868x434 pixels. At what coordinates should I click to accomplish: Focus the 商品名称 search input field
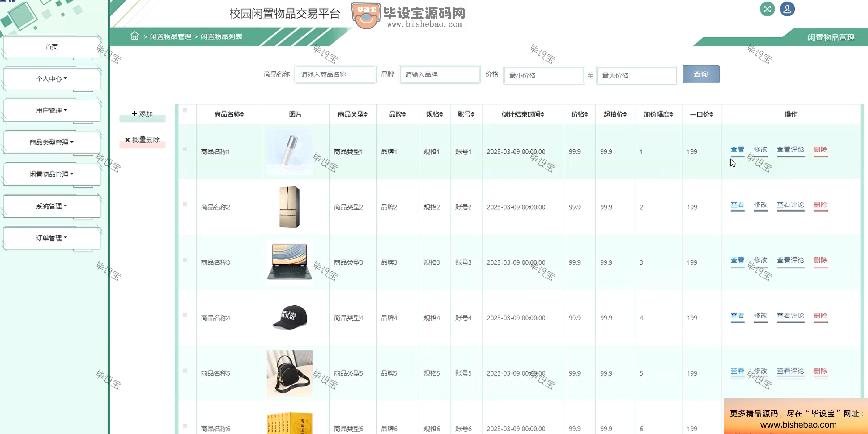point(335,74)
